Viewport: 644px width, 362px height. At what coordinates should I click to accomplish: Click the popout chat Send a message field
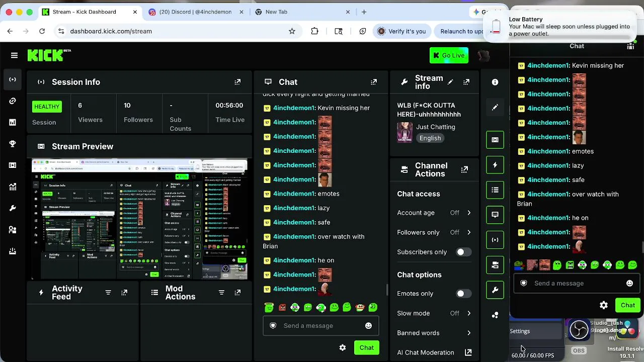coord(577,284)
